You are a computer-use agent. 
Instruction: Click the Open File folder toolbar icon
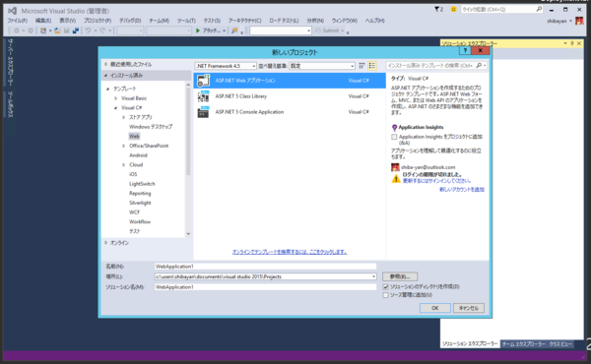57,30
